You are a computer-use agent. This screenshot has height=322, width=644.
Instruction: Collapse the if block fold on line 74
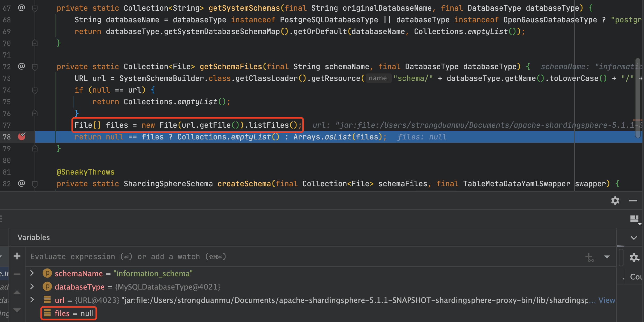pyautogui.click(x=35, y=90)
